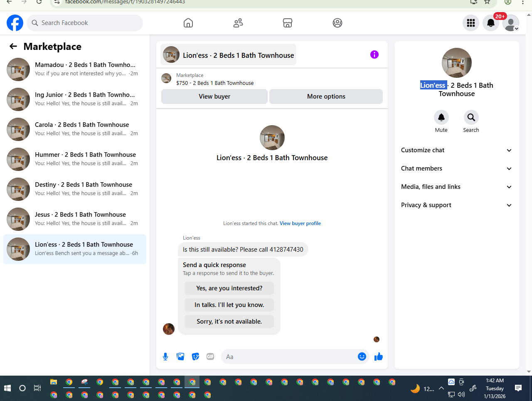Bookmark this page with the star icon
This screenshot has height=401, width=532.
click(487, 2)
